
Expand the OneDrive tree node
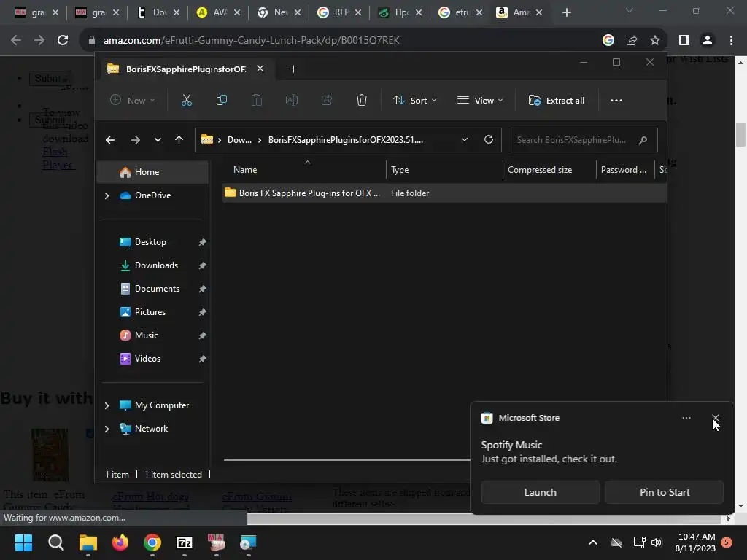(x=107, y=195)
